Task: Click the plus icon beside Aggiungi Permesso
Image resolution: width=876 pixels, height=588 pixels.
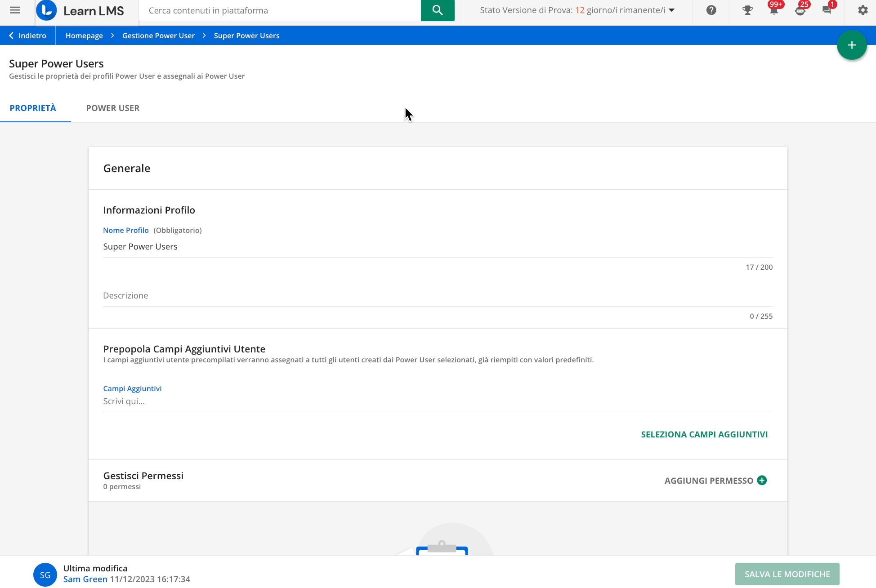Action: tap(762, 480)
